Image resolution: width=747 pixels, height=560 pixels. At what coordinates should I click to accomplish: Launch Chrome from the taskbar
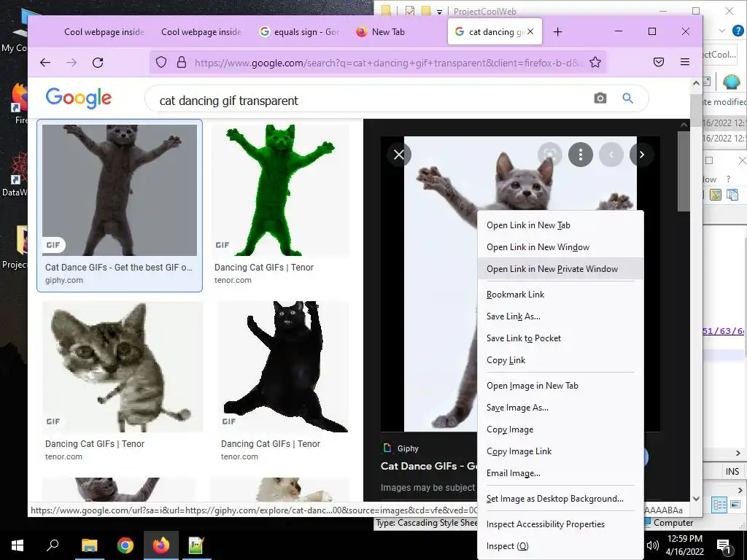pos(125,545)
